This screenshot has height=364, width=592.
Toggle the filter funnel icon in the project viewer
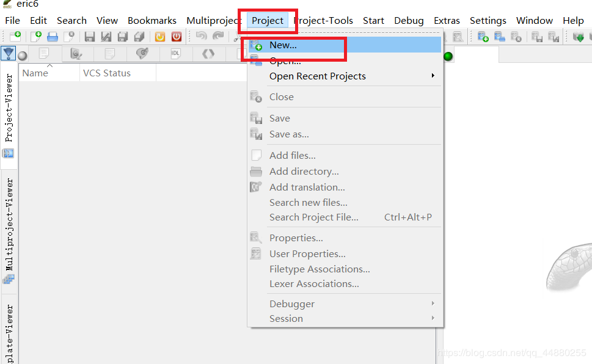coord(8,53)
